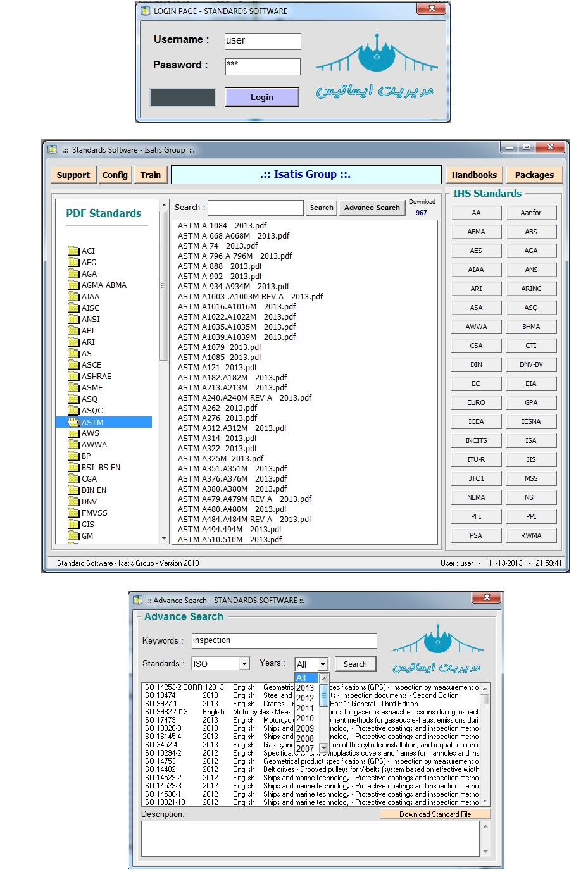Click Download Standard File button

point(435,814)
